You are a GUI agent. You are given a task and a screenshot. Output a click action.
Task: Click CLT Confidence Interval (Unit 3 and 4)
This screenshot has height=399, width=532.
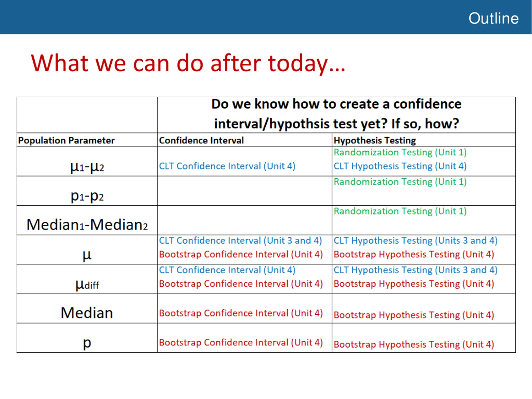pos(240,241)
